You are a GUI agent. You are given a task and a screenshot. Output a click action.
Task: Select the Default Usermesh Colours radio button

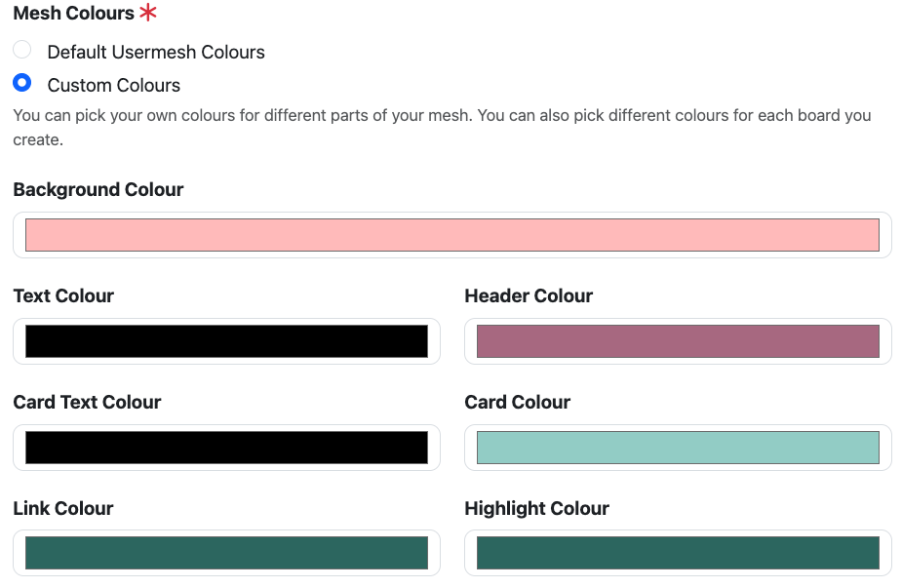click(x=21, y=49)
